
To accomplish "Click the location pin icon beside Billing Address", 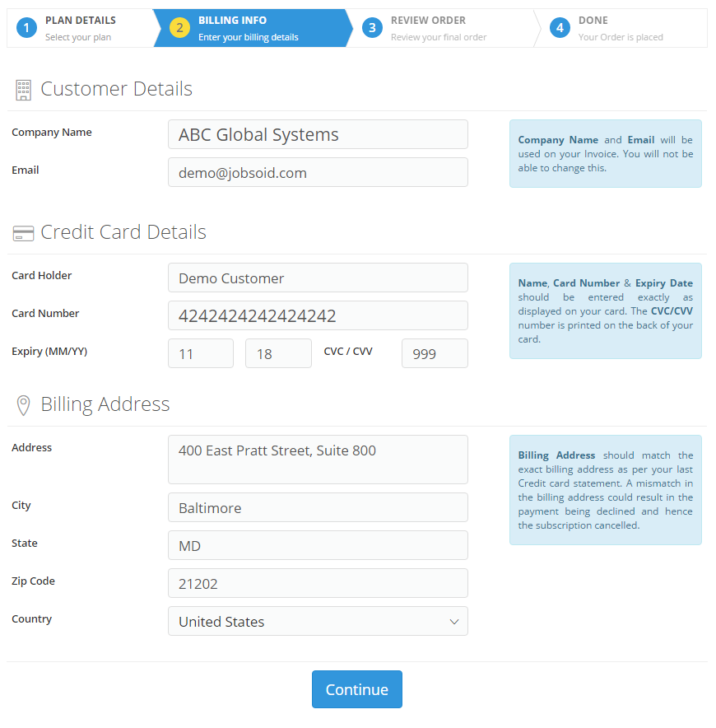I will tap(23, 405).
